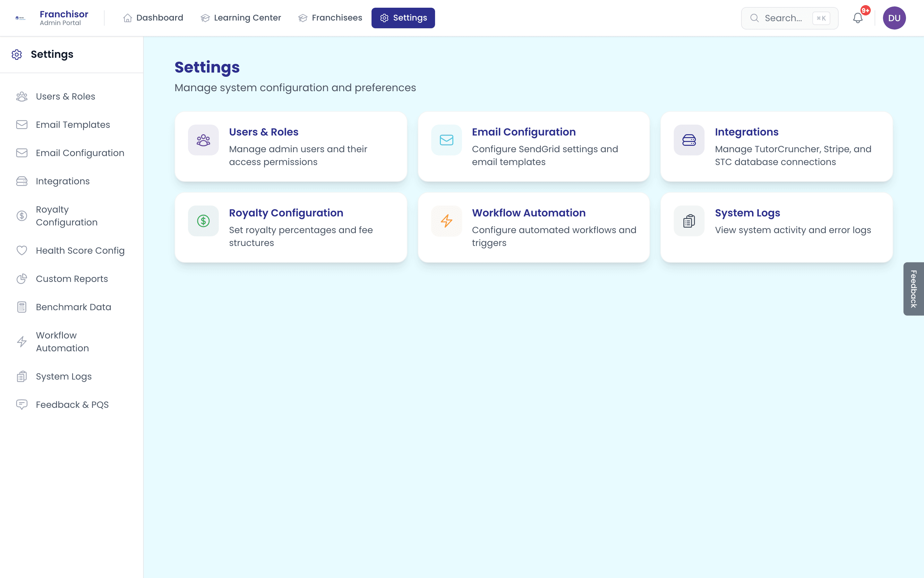Click the Dashboard house icon
Image resolution: width=924 pixels, height=578 pixels.
pos(127,18)
